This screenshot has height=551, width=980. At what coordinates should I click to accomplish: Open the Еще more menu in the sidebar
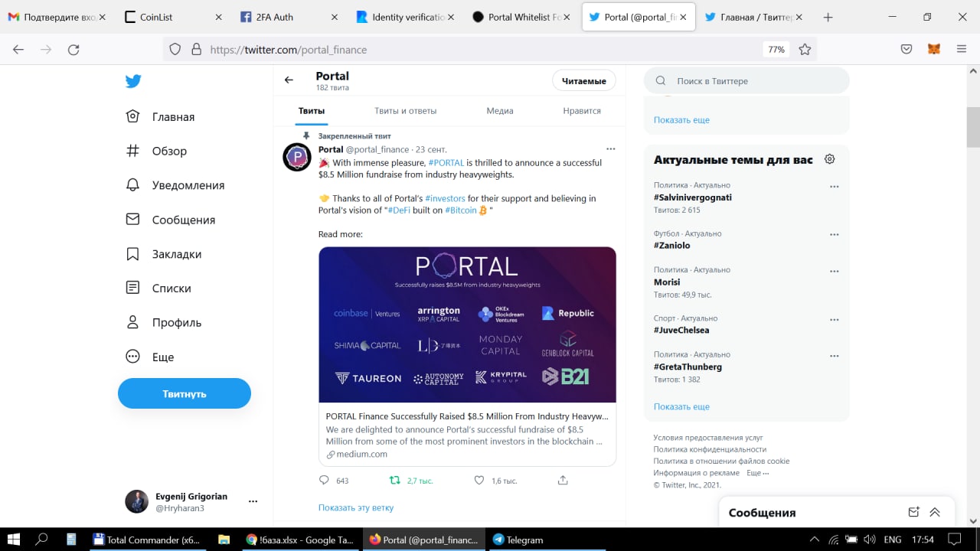(149, 357)
